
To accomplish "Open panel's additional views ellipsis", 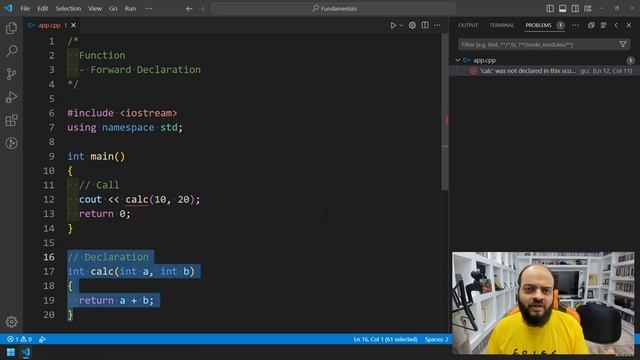I will click(x=575, y=25).
